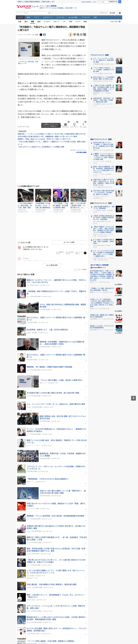The width and height of the screenshot is (138, 644).
Task: Click the ウェブ検索 input field
Action: pos(103,2)
